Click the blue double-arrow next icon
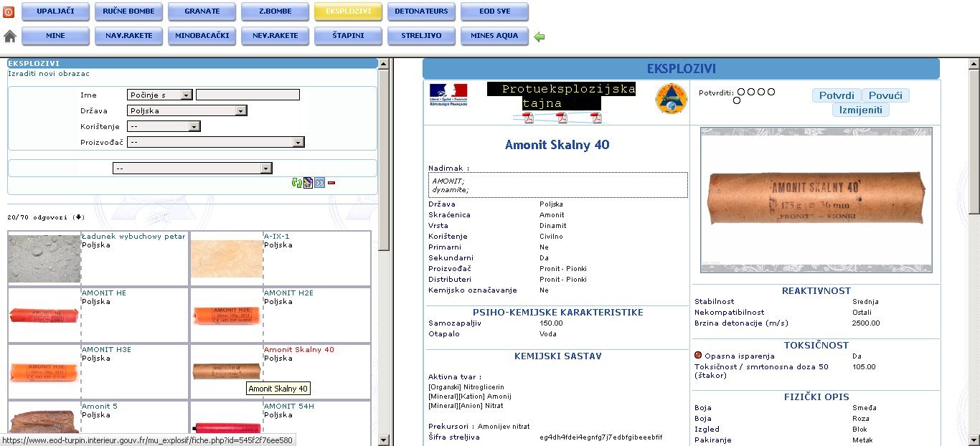Viewport: 980px width, 446px height. tap(320, 183)
